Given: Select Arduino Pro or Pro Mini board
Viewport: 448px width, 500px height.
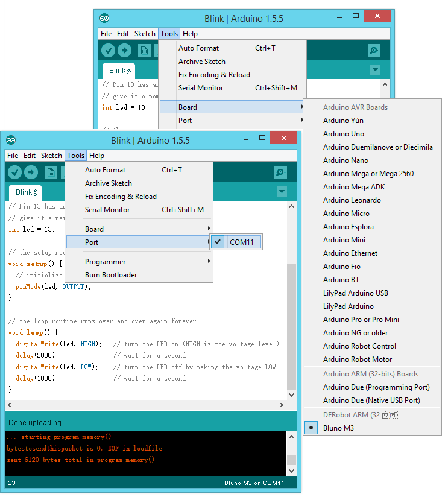Looking at the screenshot, I should (x=373, y=320).
